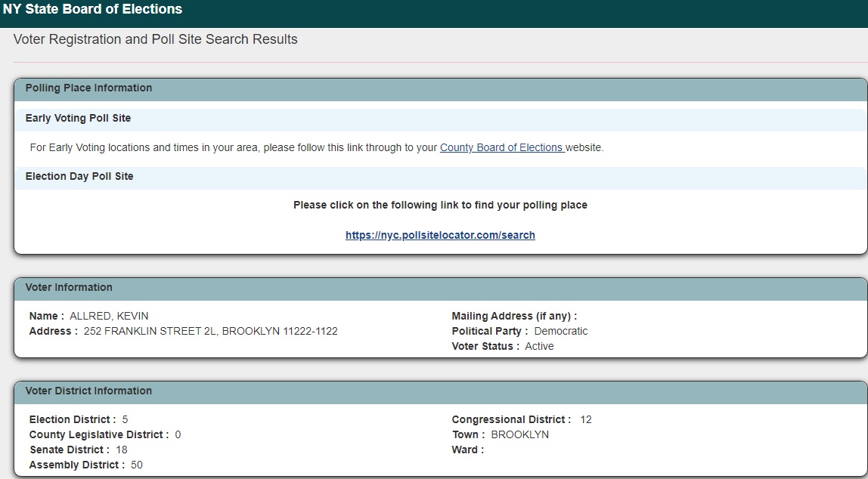Click the Congressional District label

point(511,420)
